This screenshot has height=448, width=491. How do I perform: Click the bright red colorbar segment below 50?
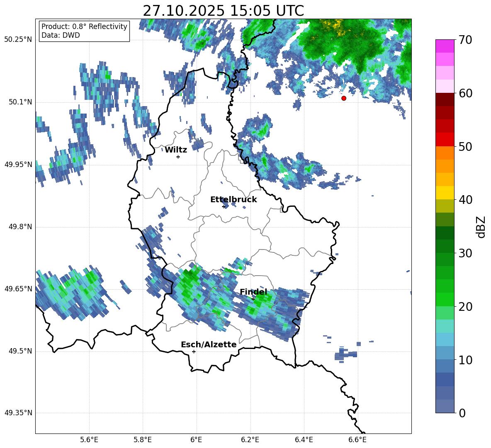445,140
